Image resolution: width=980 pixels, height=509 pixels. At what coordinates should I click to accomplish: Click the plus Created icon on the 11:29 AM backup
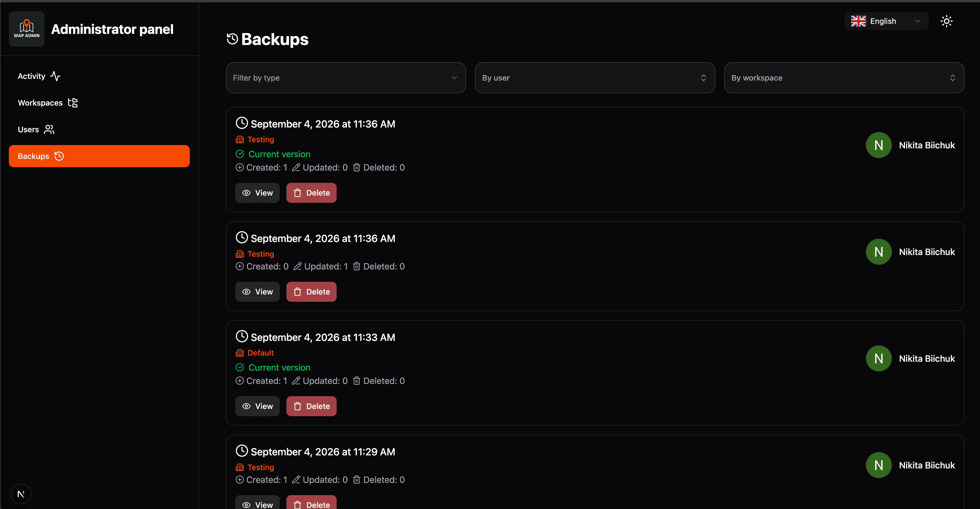click(240, 480)
